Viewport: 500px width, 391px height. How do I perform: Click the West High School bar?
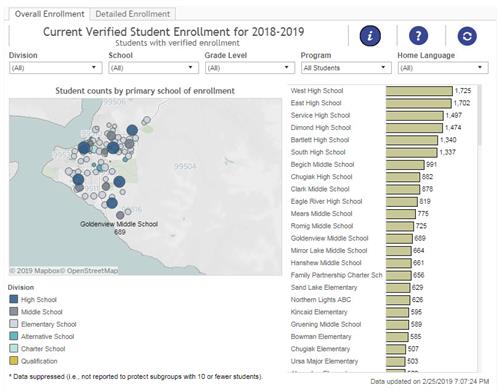click(419, 91)
